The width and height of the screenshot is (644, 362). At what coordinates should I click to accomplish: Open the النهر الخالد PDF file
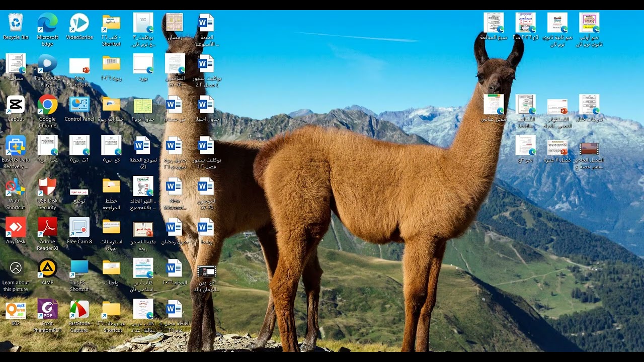(143, 187)
